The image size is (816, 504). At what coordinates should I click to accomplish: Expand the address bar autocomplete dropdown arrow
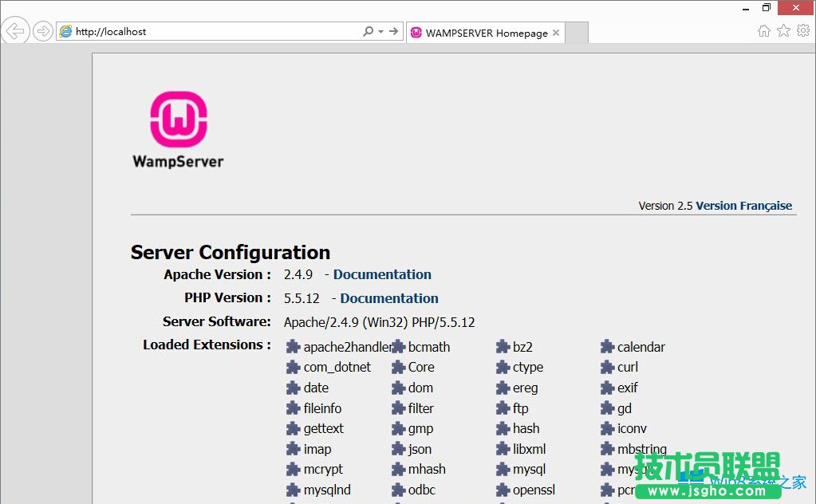(380, 32)
